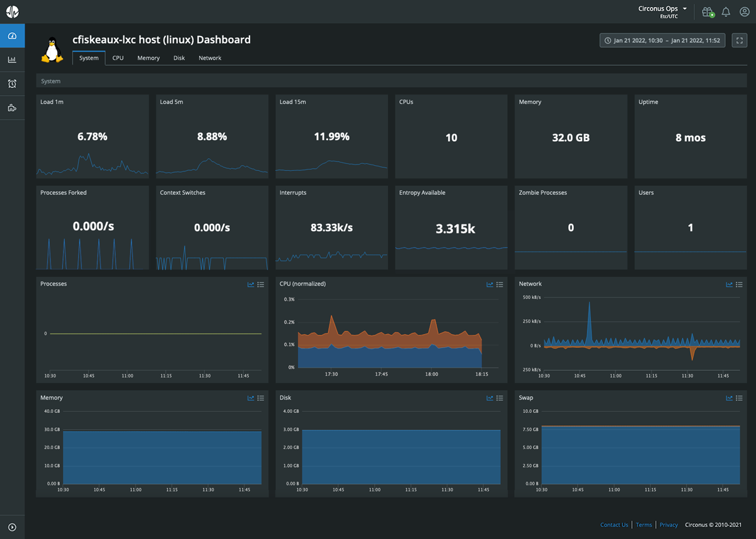Screen dimensions: 756x539
Task: Open the gift what's-new icon
Action: 707,11
